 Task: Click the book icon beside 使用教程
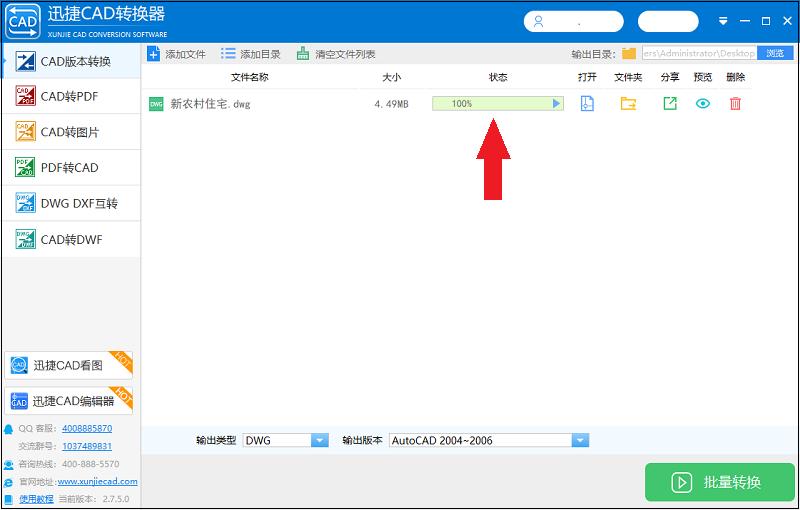pos(9,499)
